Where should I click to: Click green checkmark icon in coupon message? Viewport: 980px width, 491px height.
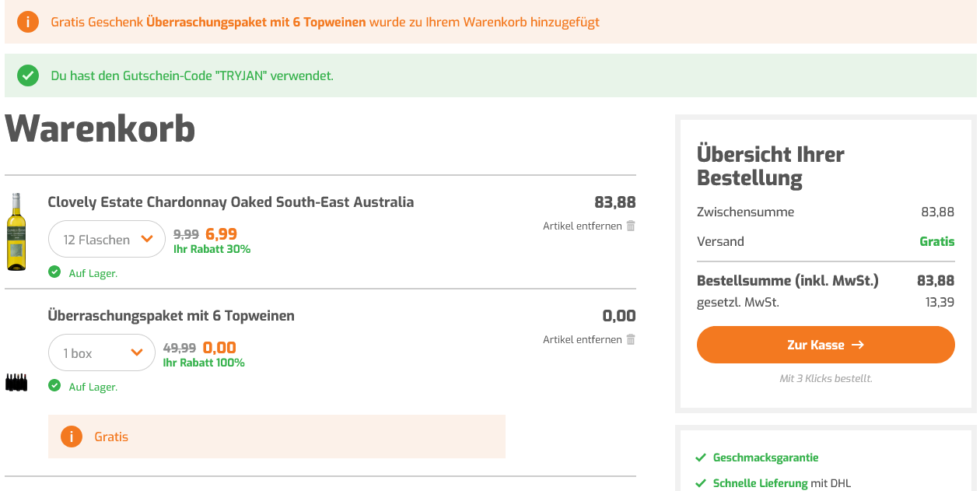click(27, 75)
